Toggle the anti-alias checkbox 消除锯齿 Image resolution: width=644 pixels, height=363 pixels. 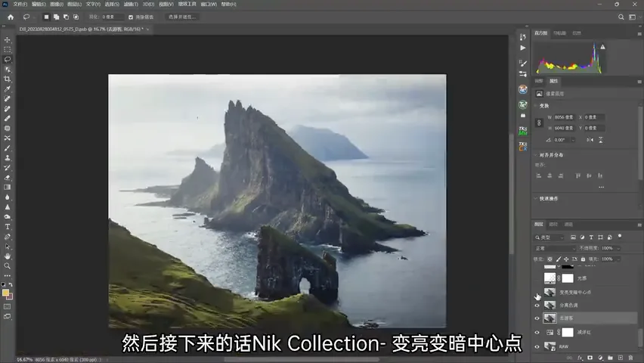click(x=131, y=17)
